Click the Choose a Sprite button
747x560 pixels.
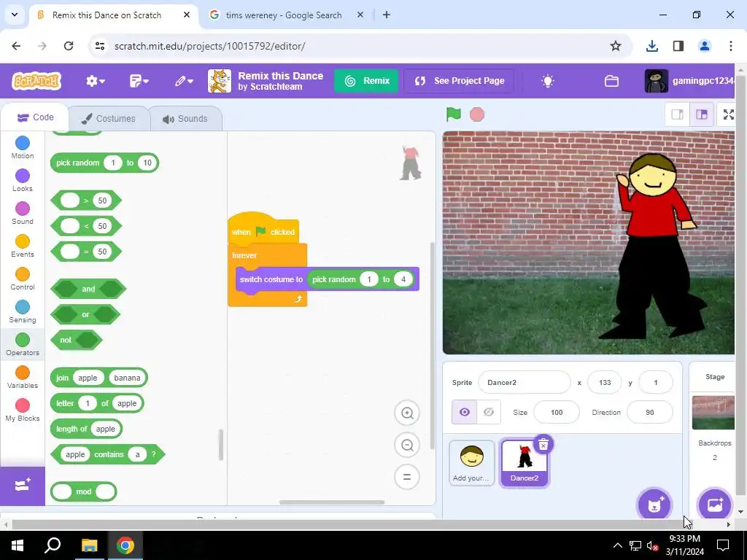coord(654,505)
